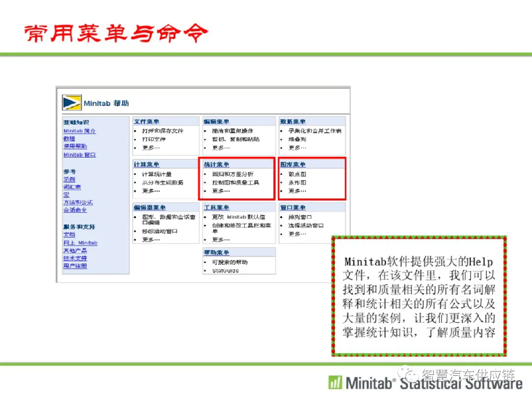Select 条形图 under 图形菜单

click(x=297, y=183)
